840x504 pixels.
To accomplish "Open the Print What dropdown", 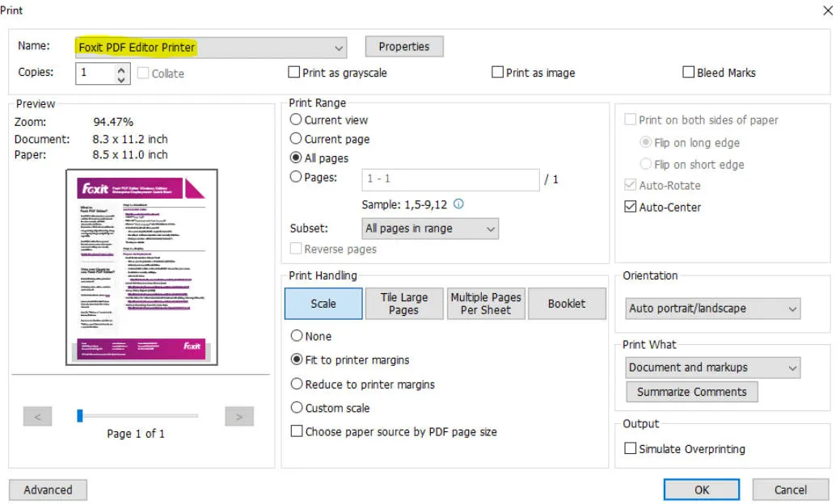I will point(712,367).
